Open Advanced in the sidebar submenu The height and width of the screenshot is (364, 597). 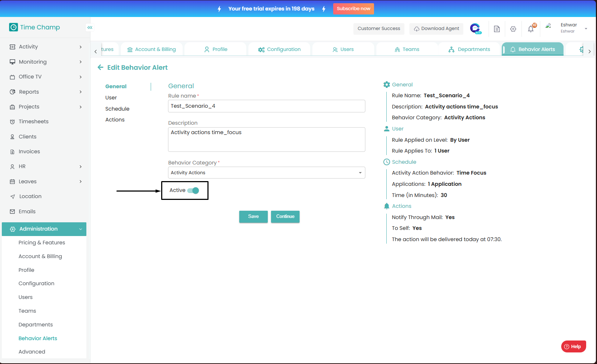[32, 352]
